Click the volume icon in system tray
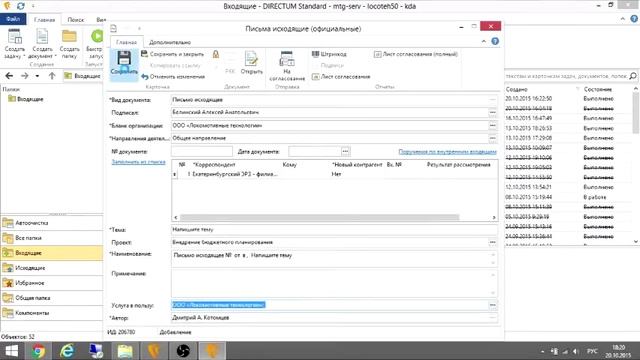The image size is (640, 360). click(576, 351)
